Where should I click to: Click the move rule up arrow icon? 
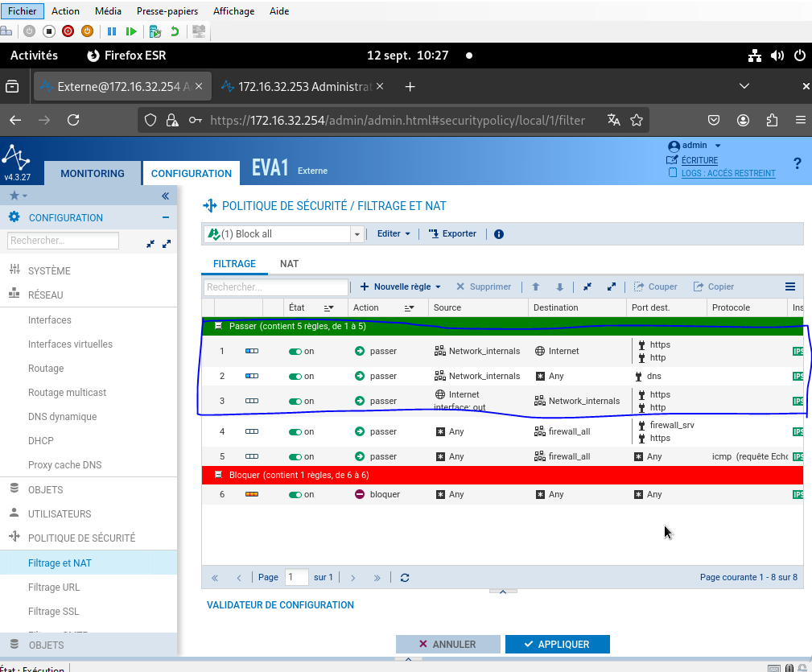[536, 287]
